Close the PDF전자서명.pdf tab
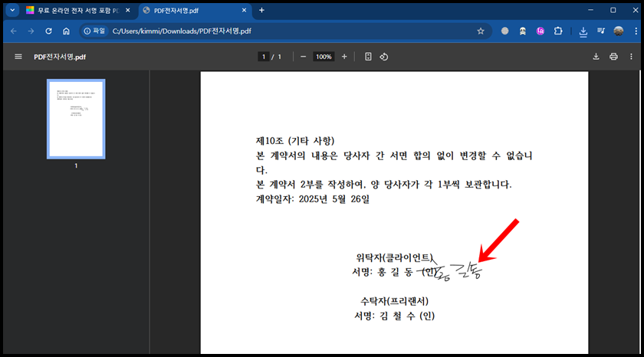 click(x=244, y=10)
